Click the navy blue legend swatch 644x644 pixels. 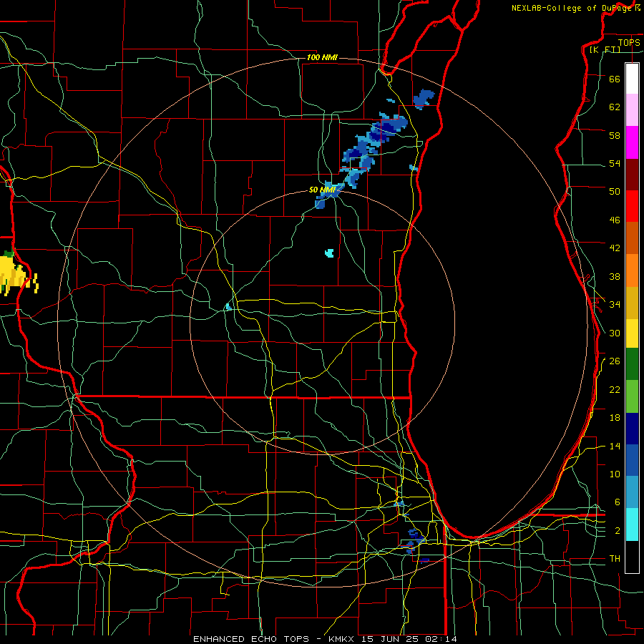[632, 429]
